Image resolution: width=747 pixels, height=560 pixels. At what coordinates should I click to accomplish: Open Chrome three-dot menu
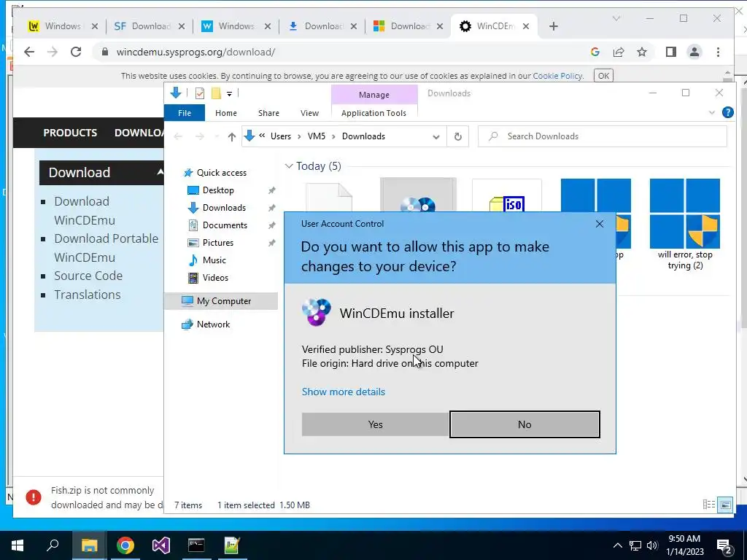point(718,52)
